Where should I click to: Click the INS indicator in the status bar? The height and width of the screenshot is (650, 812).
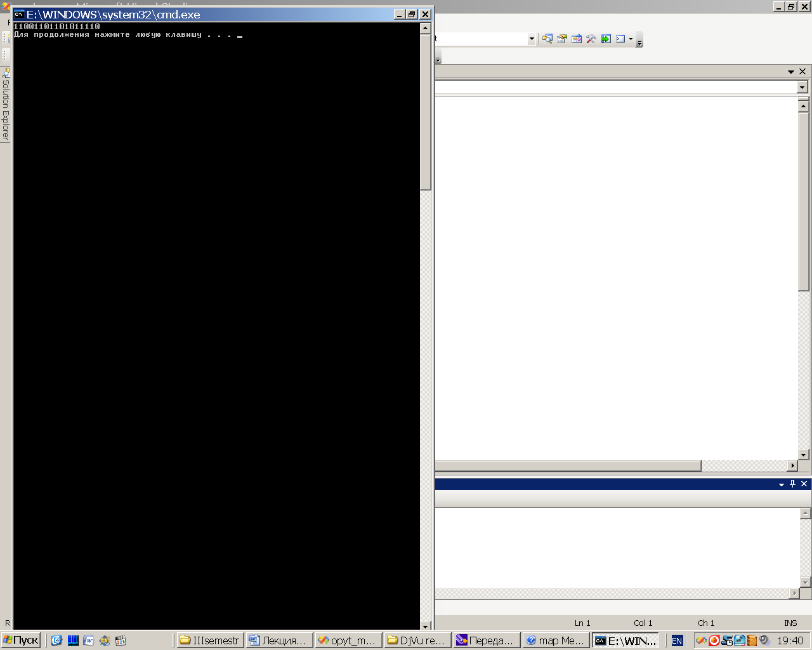pos(790,623)
